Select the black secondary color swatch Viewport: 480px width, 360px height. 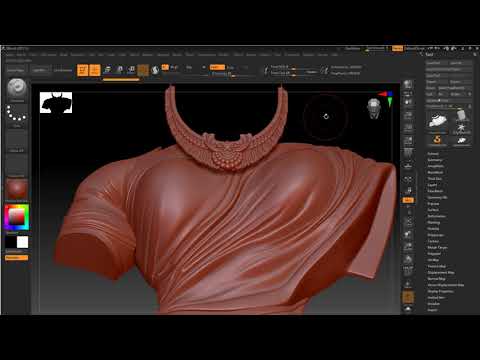point(11,242)
